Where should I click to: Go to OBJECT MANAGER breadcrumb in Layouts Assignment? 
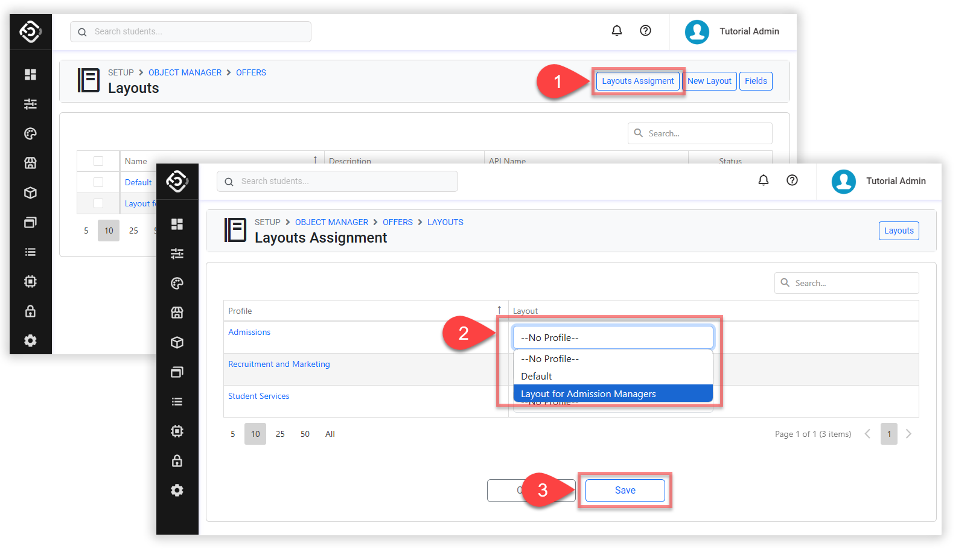click(331, 222)
